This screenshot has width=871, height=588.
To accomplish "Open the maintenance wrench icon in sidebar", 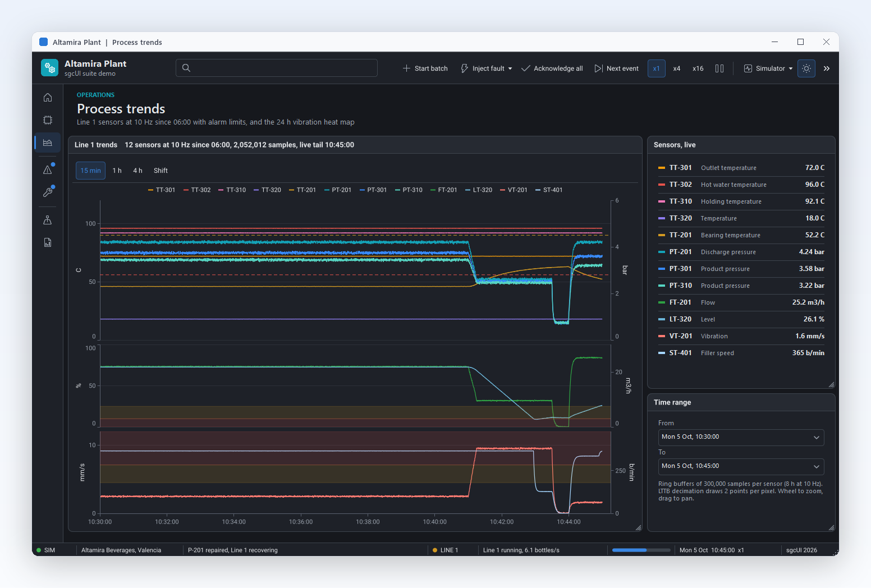I will click(48, 192).
